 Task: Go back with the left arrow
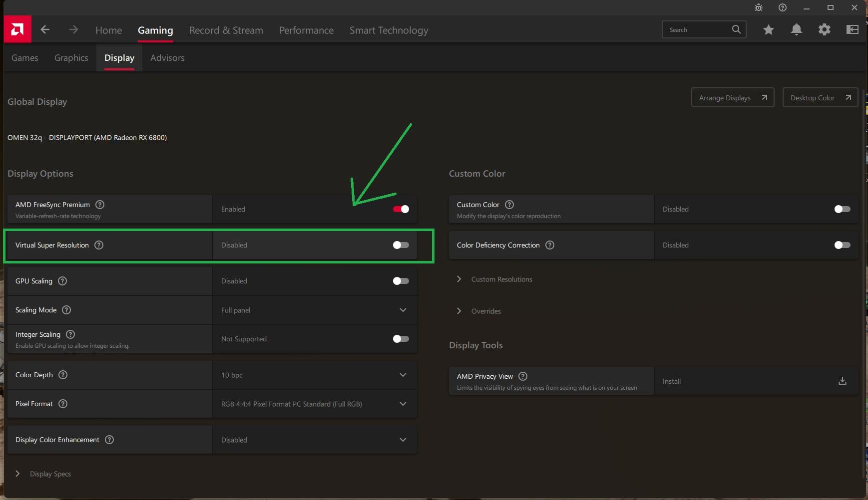[45, 29]
